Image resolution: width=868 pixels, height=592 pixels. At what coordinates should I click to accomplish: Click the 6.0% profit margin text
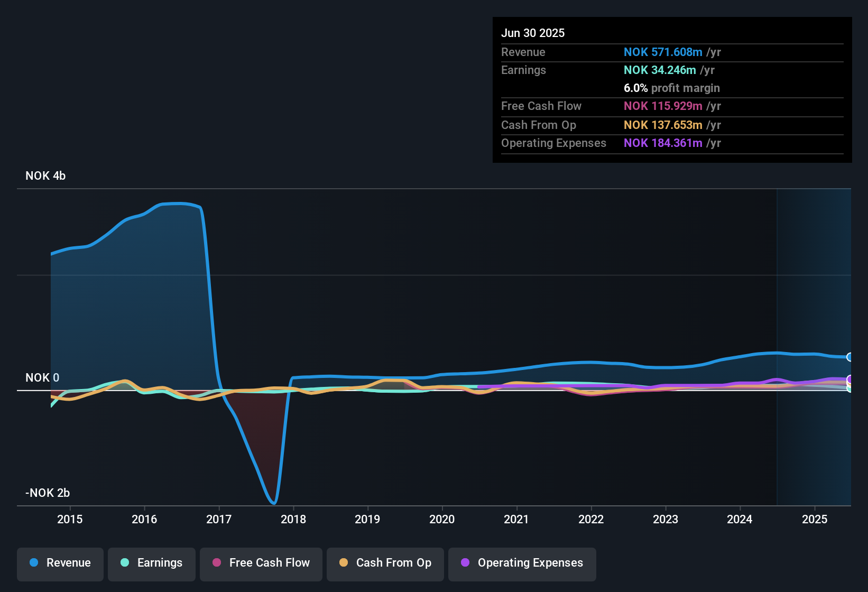click(x=672, y=88)
